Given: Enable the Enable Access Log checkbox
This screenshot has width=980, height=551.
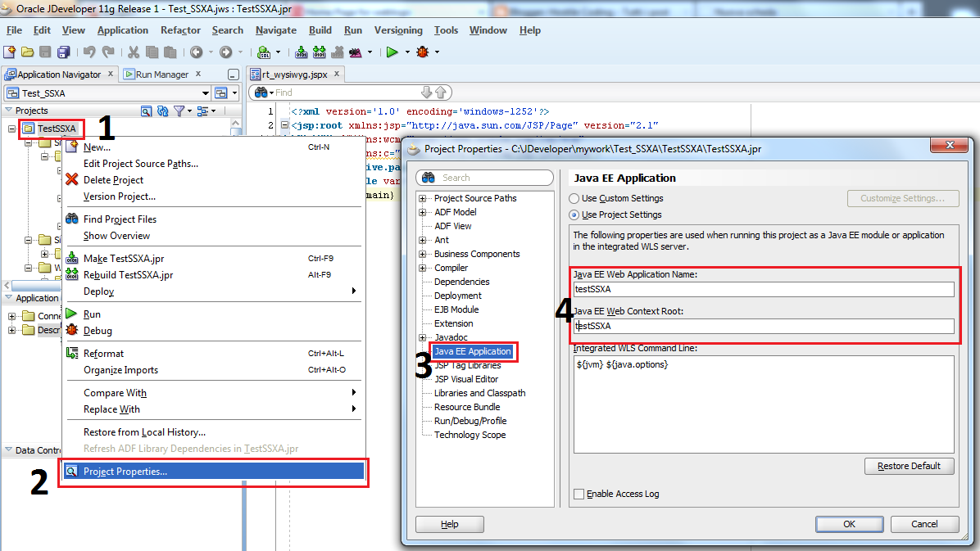Looking at the screenshot, I should point(578,494).
